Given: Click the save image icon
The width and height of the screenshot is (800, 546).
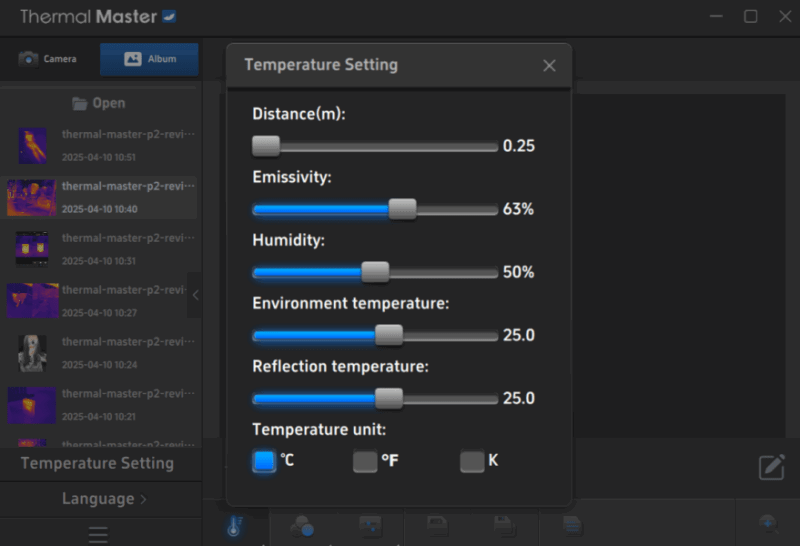Looking at the screenshot, I should click(437, 526).
